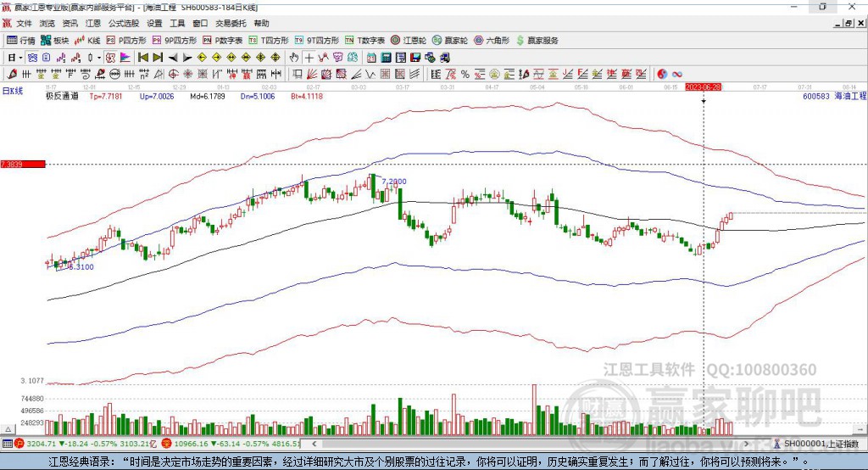Screen dimensions: 868x470
Task: Click the yin-yang icon
Action: click(662, 74)
